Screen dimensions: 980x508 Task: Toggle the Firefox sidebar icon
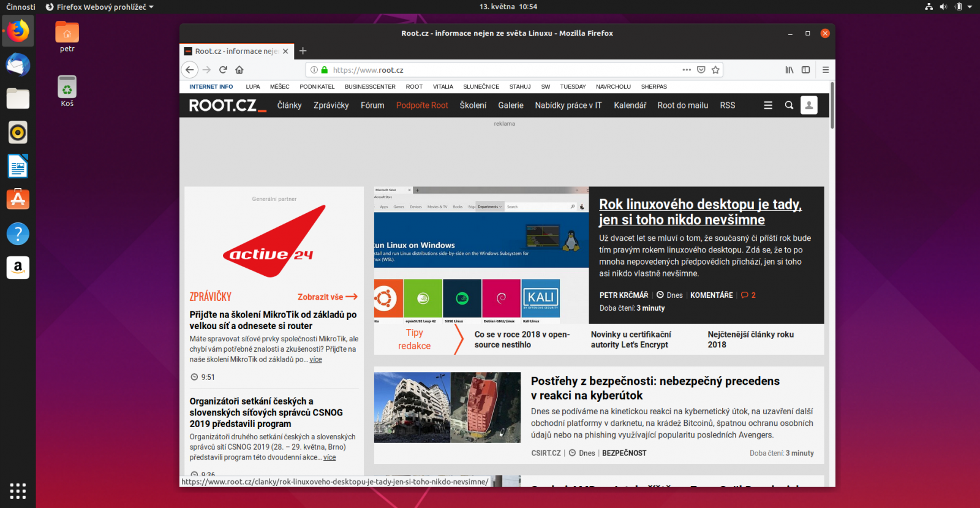806,70
